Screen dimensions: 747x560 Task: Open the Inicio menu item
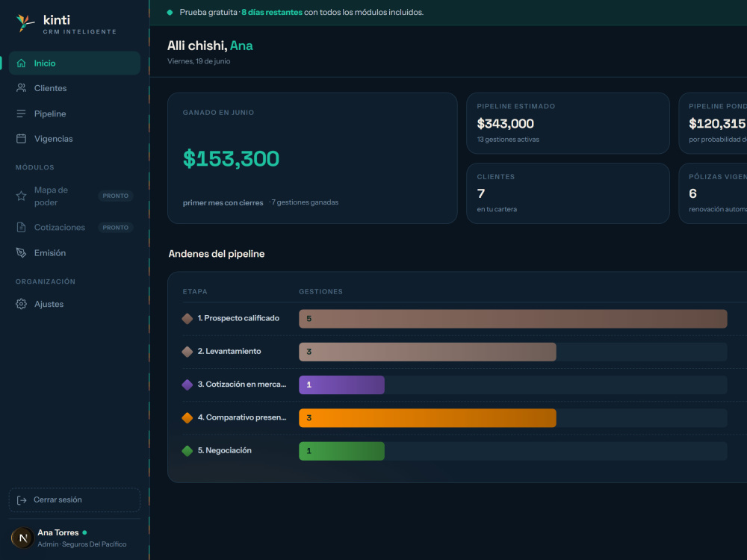pyautogui.click(x=74, y=63)
